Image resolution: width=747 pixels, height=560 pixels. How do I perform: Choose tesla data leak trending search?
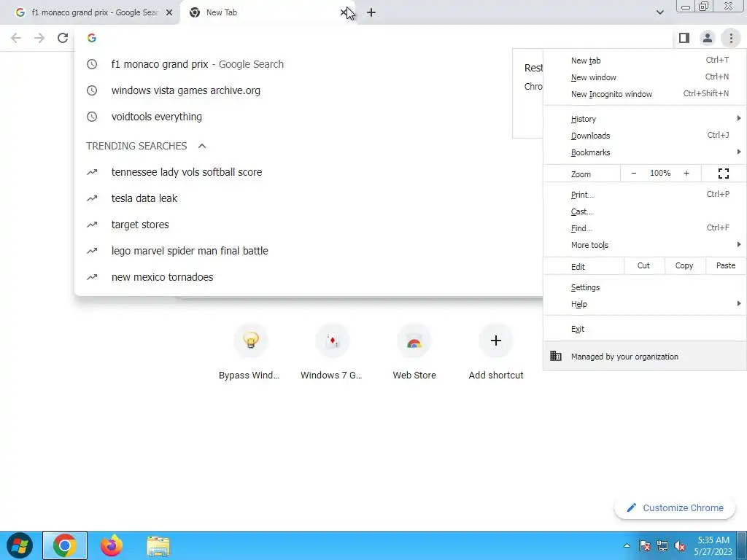coord(309,198)
